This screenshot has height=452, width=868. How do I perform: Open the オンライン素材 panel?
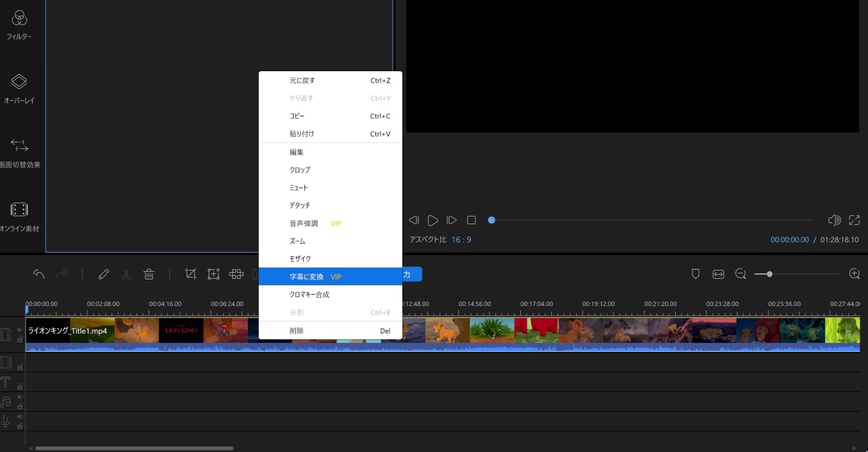tap(20, 217)
